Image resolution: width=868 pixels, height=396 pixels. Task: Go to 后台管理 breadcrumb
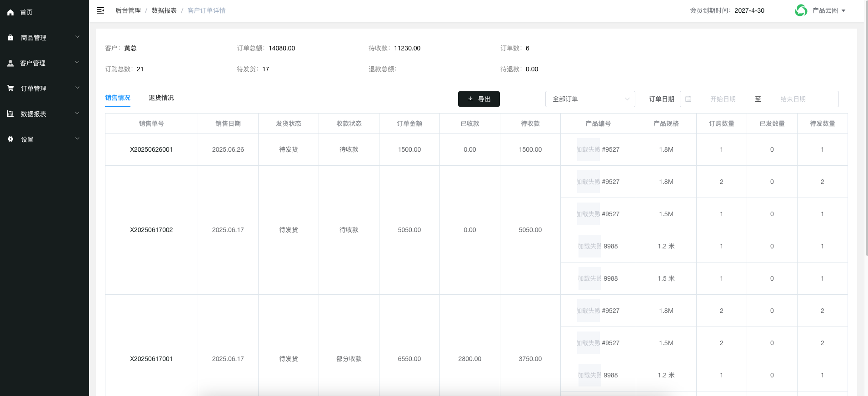(128, 10)
